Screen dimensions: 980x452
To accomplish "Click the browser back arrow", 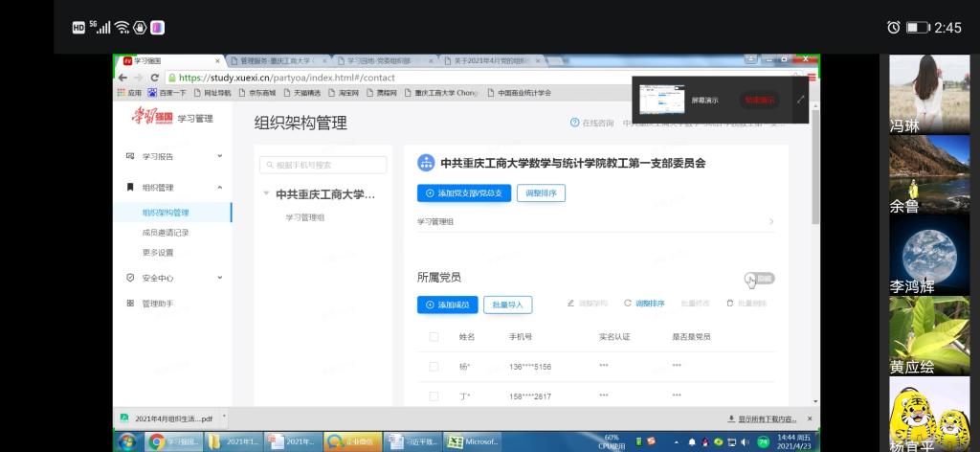I will 122,78.
